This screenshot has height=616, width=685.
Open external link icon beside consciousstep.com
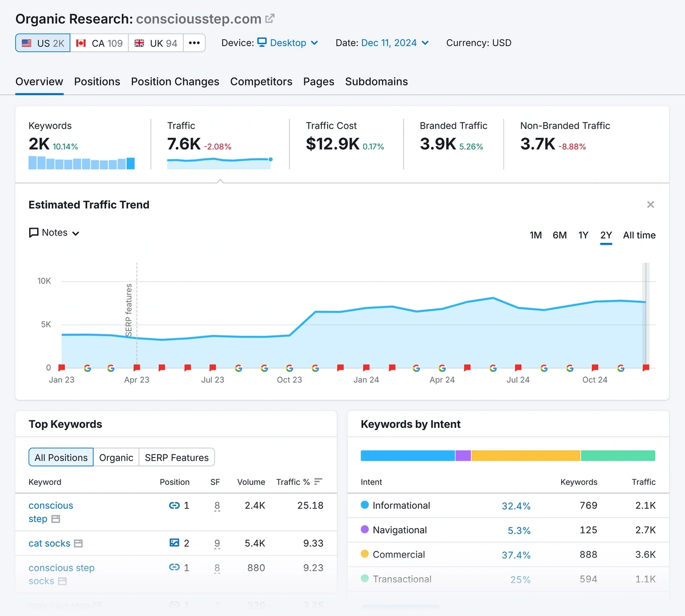point(270,19)
